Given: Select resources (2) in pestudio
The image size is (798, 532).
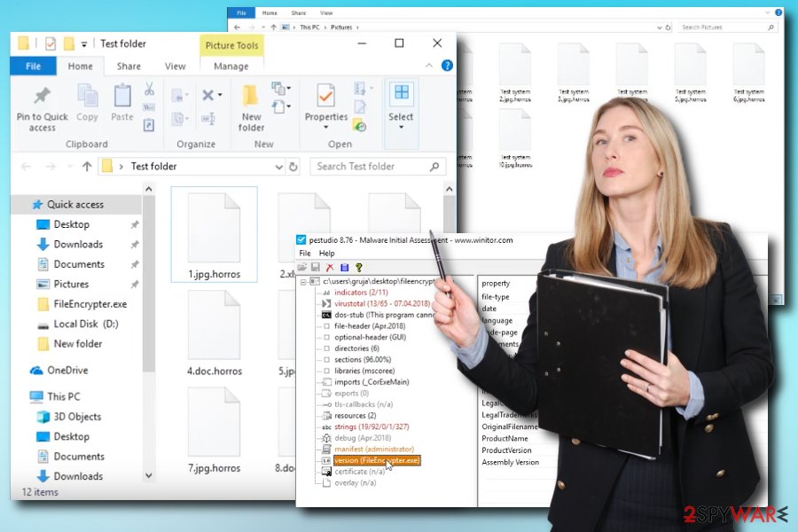Looking at the screenshot, I should click(x=356, y=416).
